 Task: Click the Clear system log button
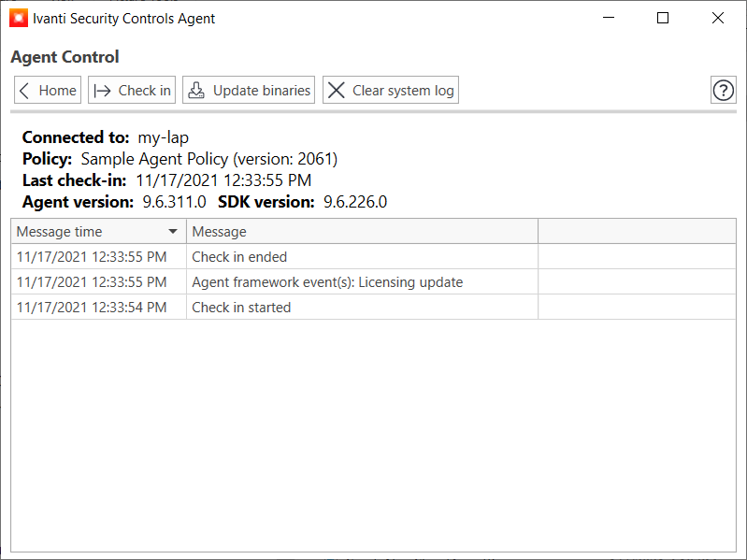(391, 90)
